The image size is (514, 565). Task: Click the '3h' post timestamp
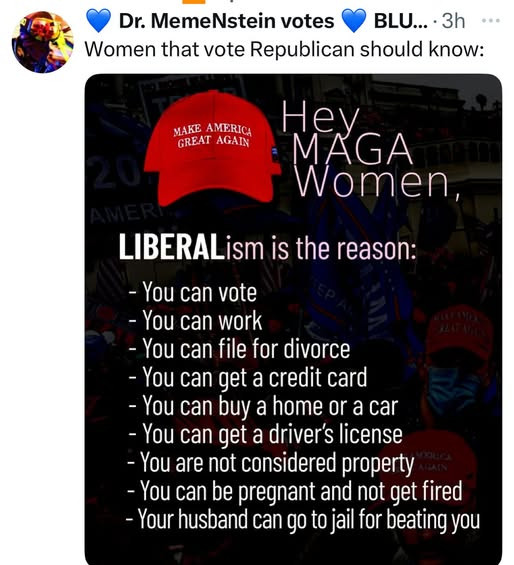click(x=453, y=21)
